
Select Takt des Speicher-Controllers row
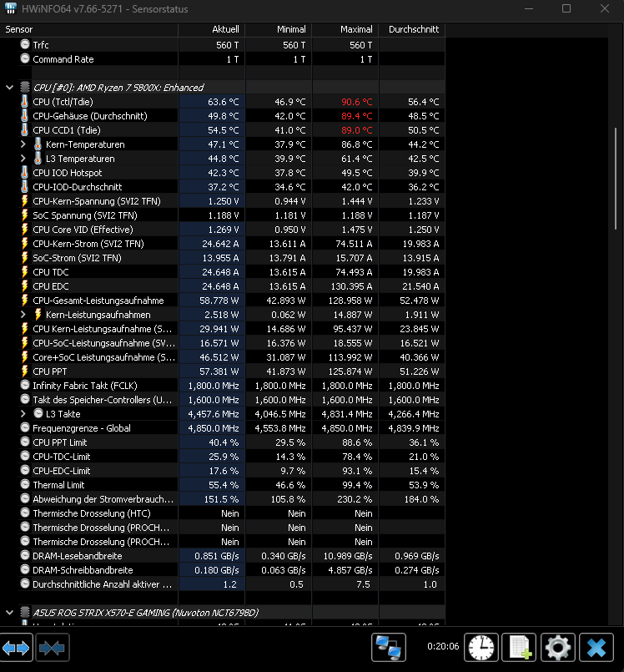231,399
